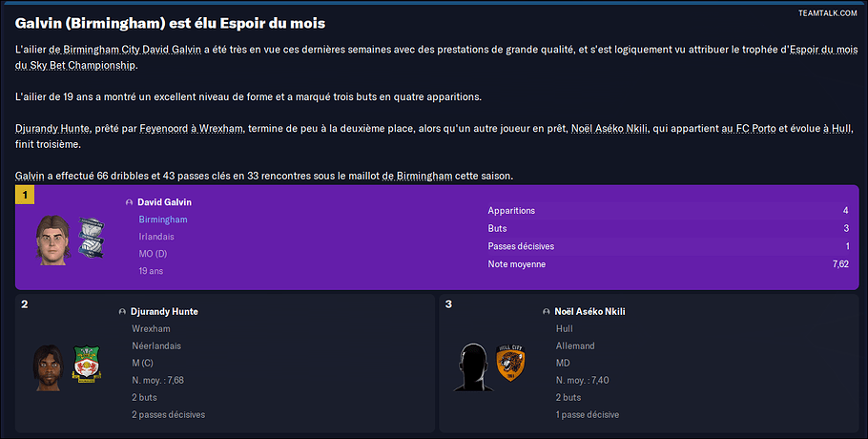Open Noël Aséko Nkili name in third-place card

[589, 312]
